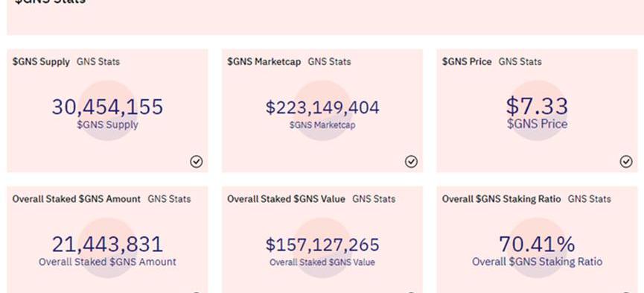Viewport: 644px width, 293px height.
Task: Open Overall $GNS Staking Ratio title
Action: tap(502, 199)
